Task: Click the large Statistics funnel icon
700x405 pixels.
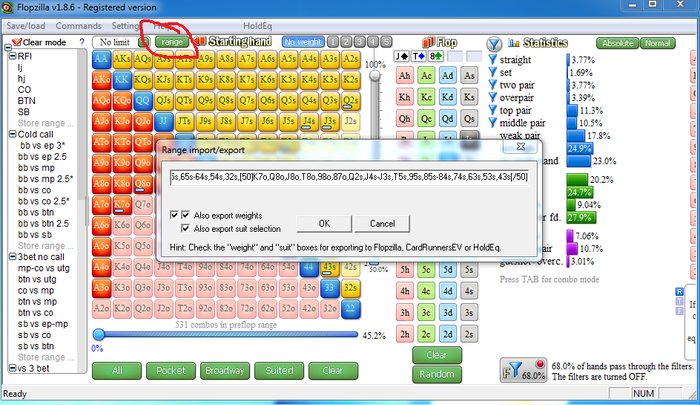Action: [494, 44]
